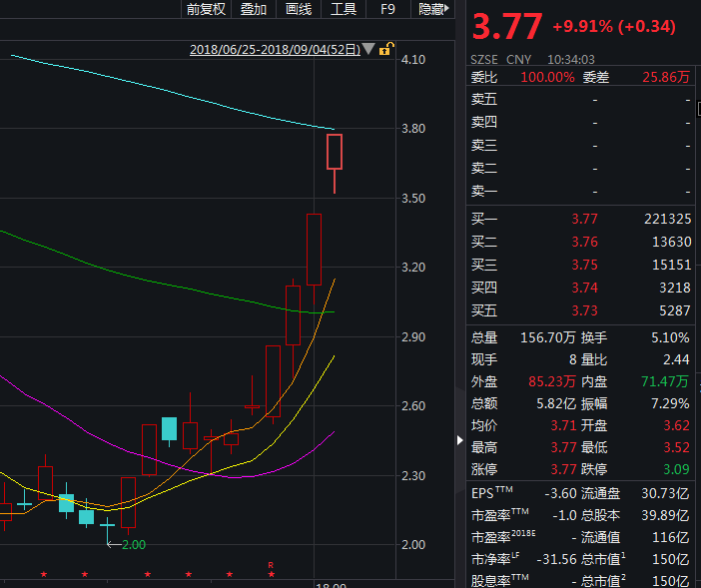Open the 前复权 price adjustment menu

pos(207,9)
